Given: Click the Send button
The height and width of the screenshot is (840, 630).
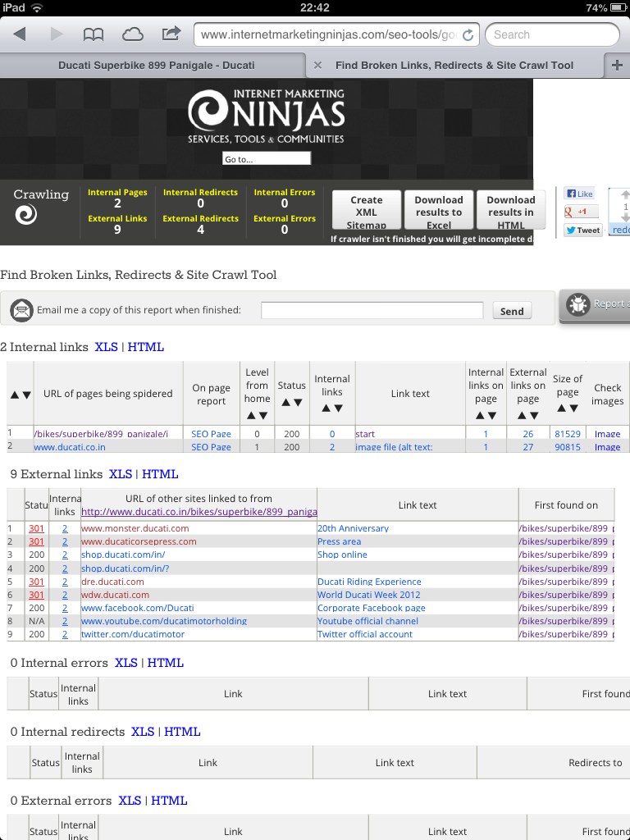Looking at the screenshot, I should pyautogui.click(x=512, y=311).
